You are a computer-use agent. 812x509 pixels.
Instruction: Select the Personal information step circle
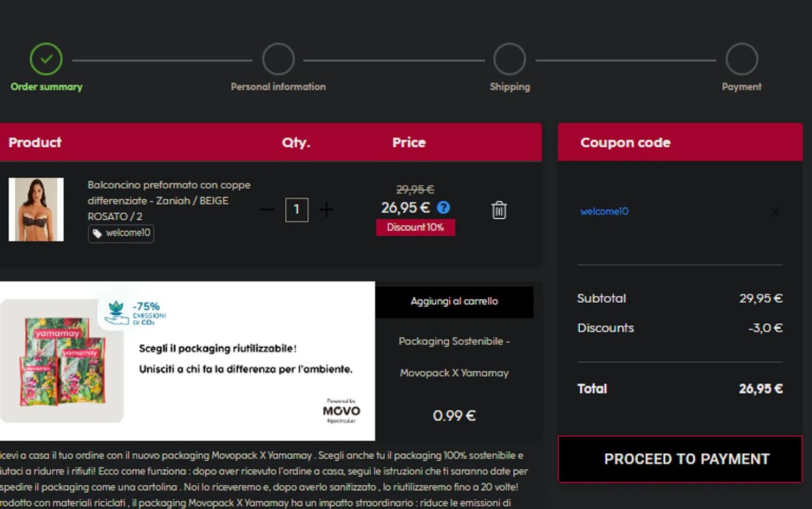pyautogui.click(x=278, y=59)
